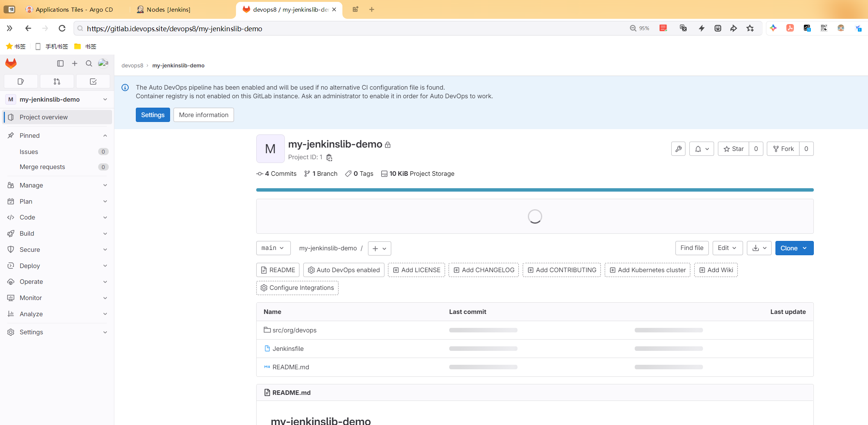868x425 pixels.
Task: Click Auto DevOps enabled button
Action: [344, 270]
